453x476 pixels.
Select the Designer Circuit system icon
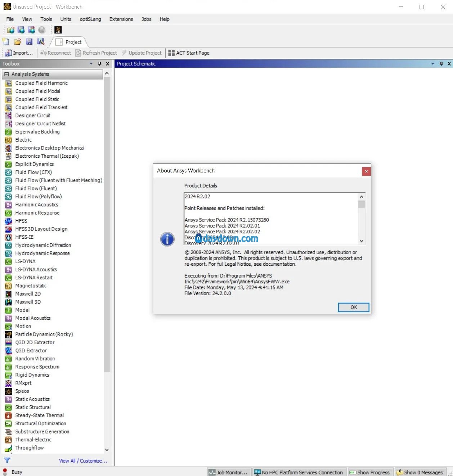[x=8, y=116]
